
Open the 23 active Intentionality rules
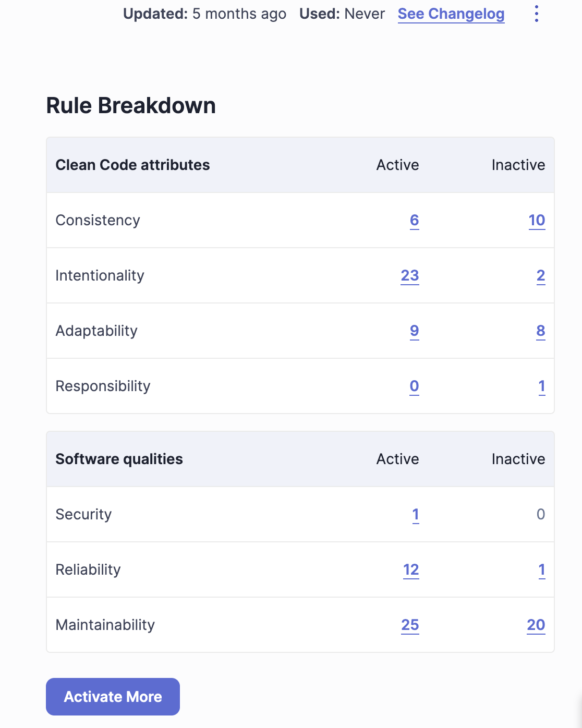410,275
